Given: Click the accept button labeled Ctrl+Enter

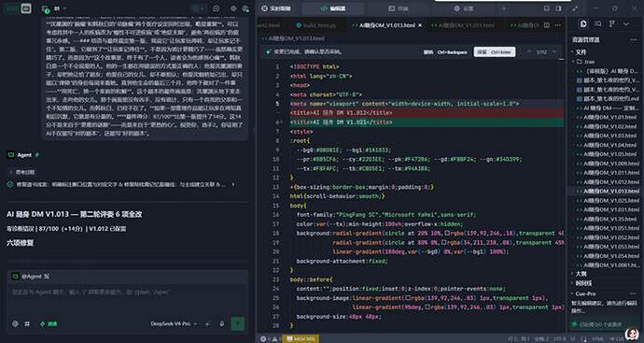Looking at the screenshot, I should pyautogui.click(x=495, y=51).
